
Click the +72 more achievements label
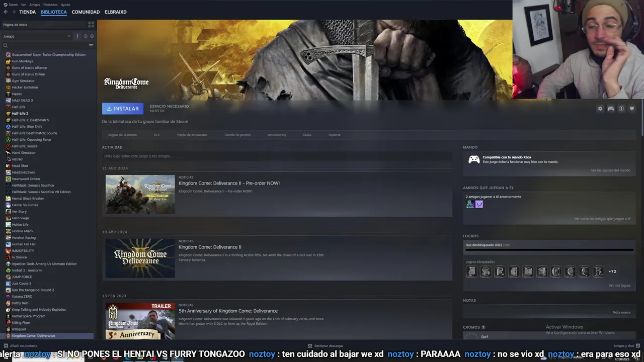point(612,271)
